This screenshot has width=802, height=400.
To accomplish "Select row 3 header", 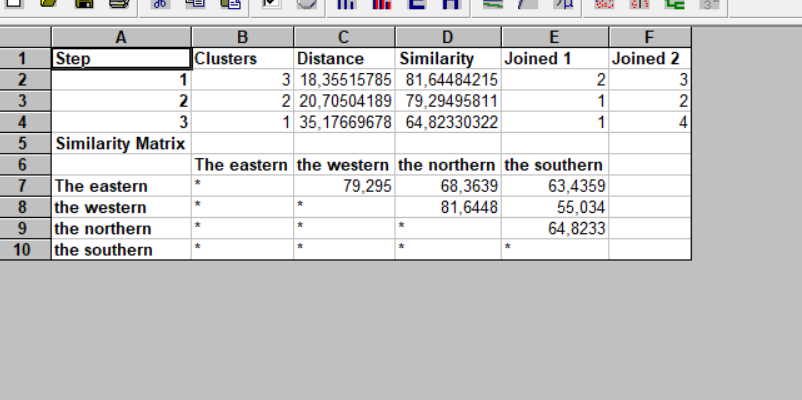I will tap(25, 101).
